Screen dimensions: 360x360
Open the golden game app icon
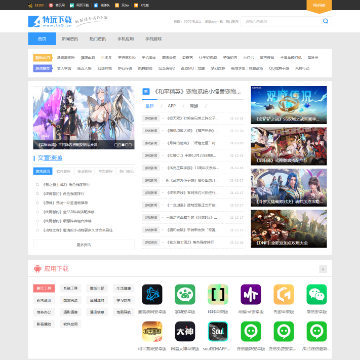(x=152, y=331)
